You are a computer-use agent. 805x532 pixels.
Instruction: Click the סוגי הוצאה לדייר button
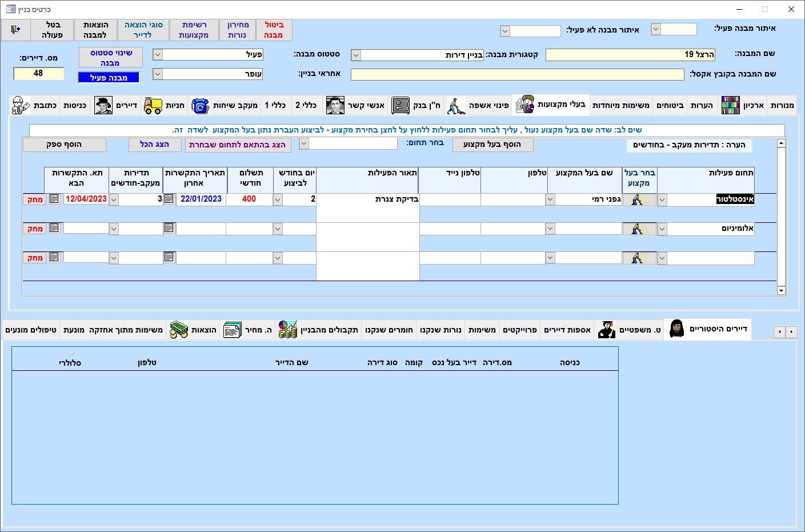pyautogui.click(x=143, y=30)
